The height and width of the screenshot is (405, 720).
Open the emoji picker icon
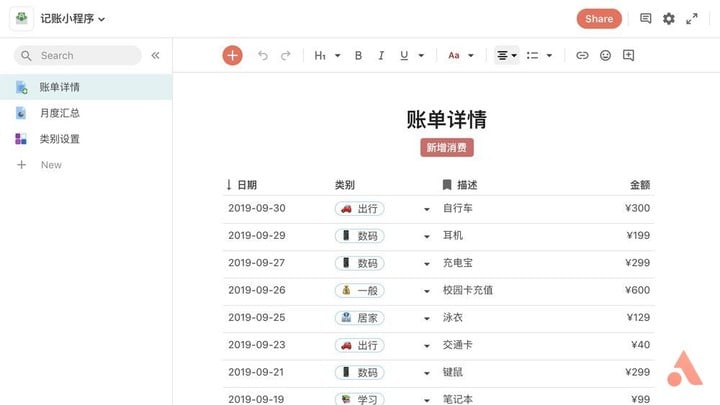tap(605, 56)
